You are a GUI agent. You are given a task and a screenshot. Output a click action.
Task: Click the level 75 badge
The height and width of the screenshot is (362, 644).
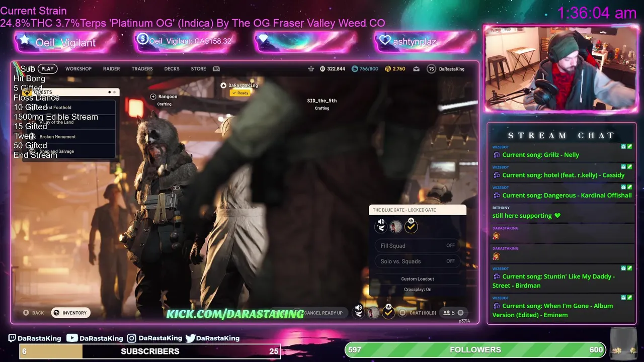(x=431, y=69)
